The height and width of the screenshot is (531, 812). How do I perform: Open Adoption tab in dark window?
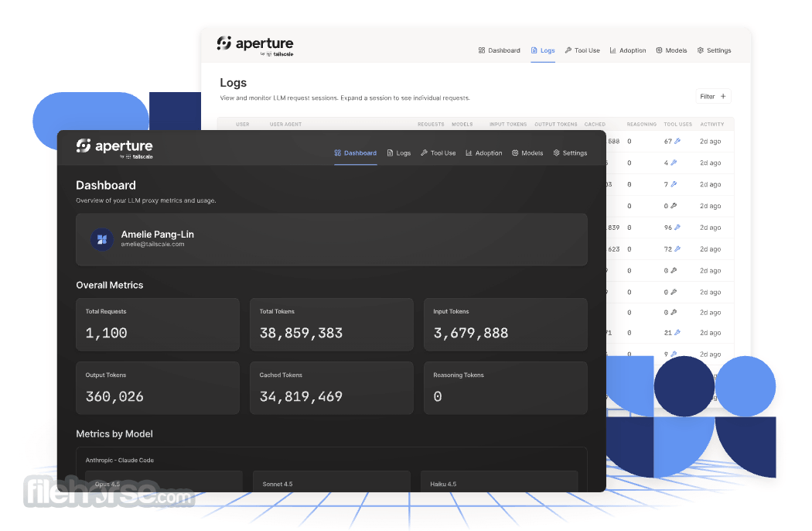pyautogui.click(x=483, y=153)
